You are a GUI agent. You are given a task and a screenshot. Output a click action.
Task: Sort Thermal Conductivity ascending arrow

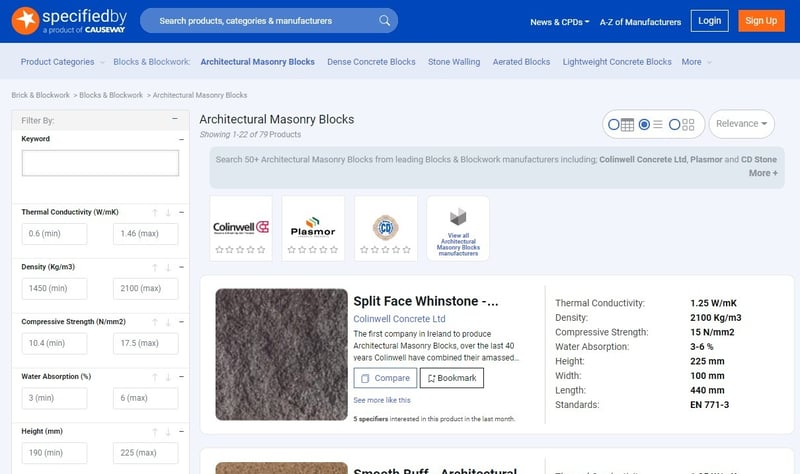coord(155,212)
